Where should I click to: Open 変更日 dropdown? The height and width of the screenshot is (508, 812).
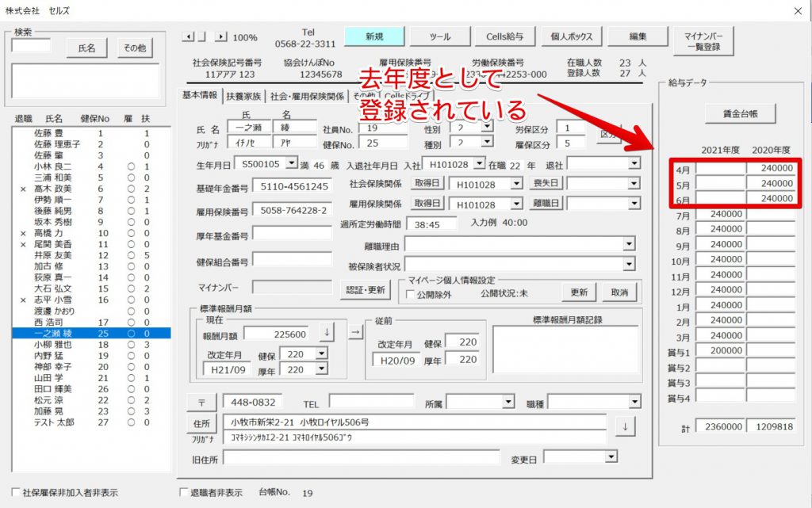(611, 456)
